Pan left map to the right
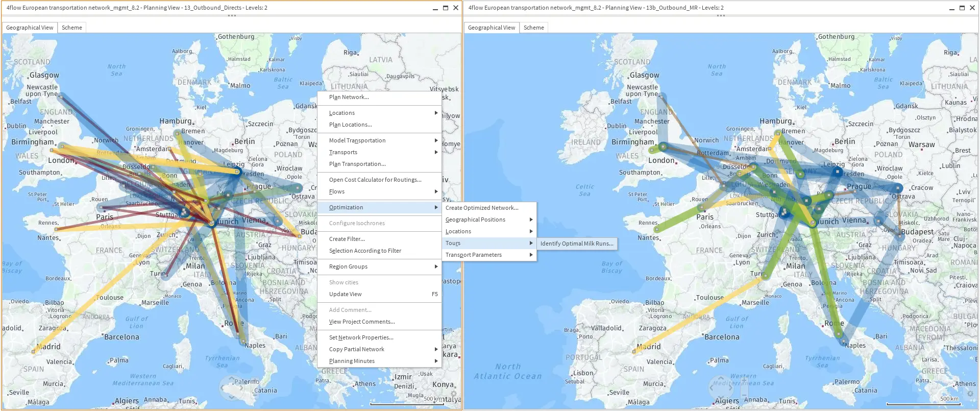 [x=241, y=388]
